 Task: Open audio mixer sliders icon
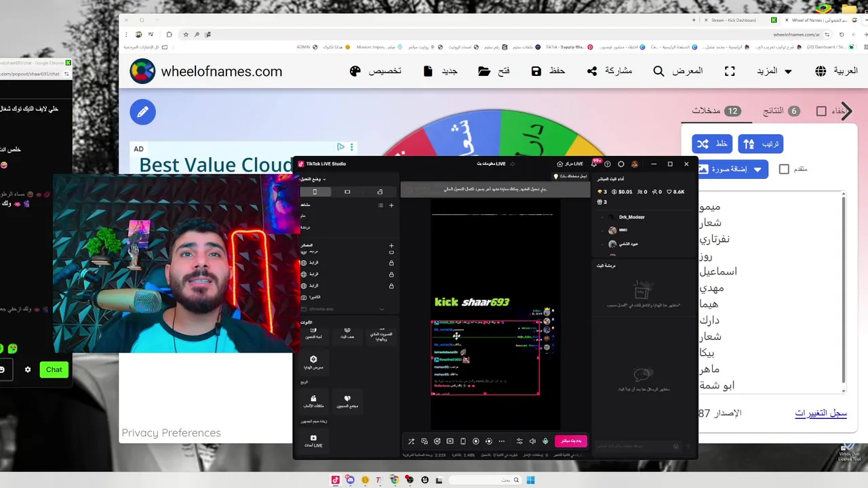[x=519, y=441]
